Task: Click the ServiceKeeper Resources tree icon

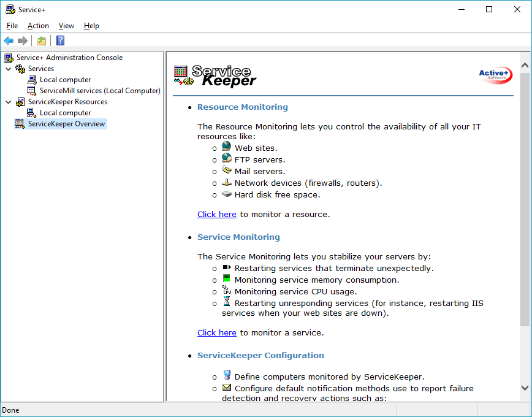Action: [20, 102]
